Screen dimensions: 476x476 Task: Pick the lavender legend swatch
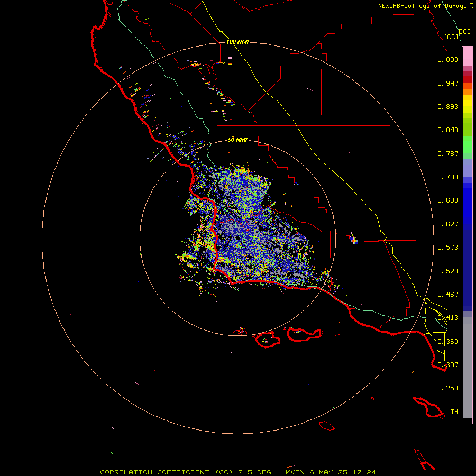pos(467,168)
